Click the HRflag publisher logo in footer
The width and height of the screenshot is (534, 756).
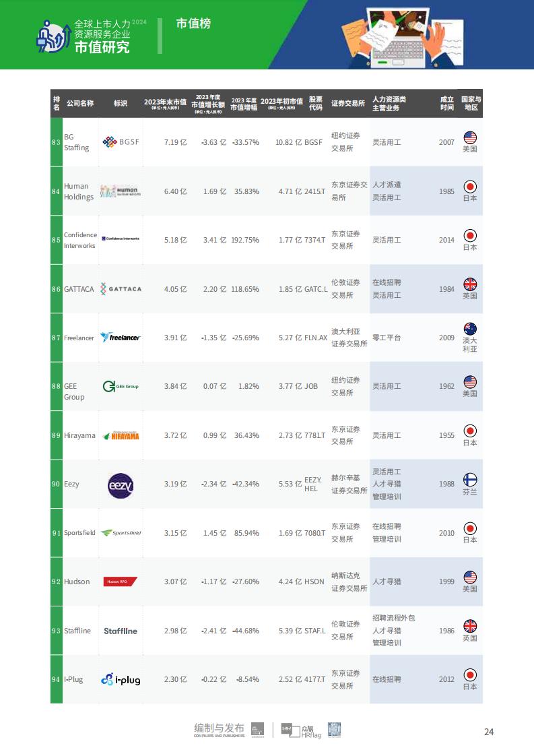(x=301, y=730)
